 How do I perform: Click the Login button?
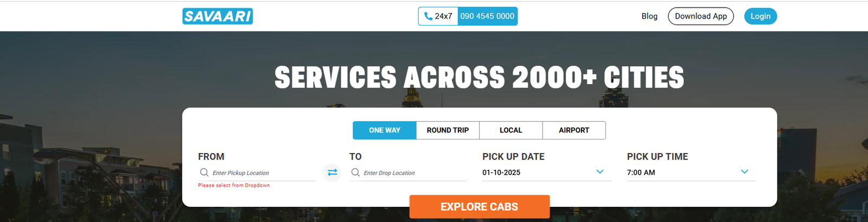(760, 16)
